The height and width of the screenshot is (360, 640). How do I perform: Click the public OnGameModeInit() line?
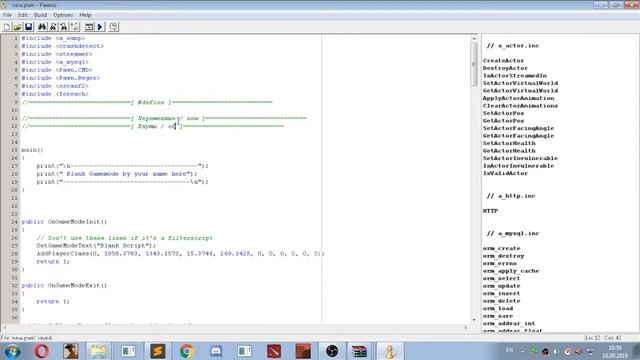tap(64, 222)
